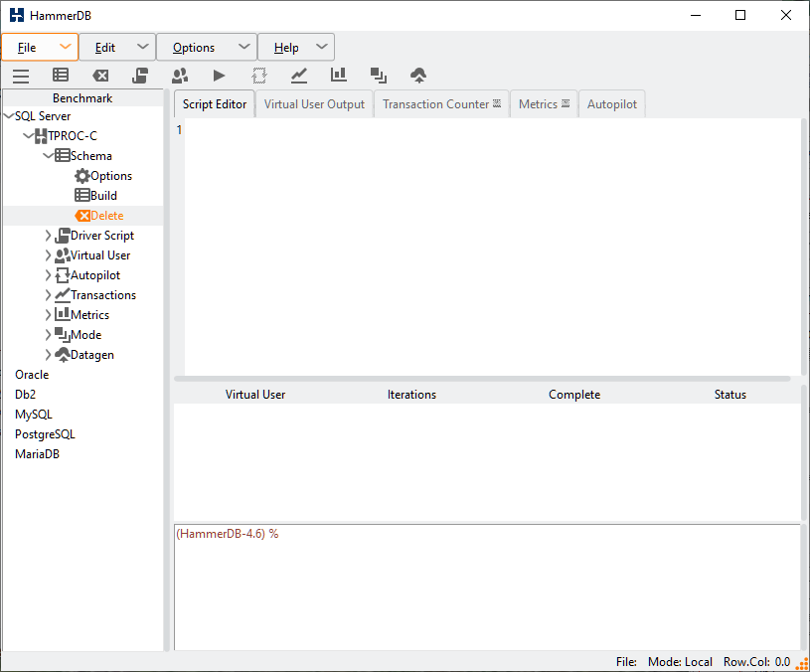Click the Metrics bar icon in tree

click(x=63, y=314)
